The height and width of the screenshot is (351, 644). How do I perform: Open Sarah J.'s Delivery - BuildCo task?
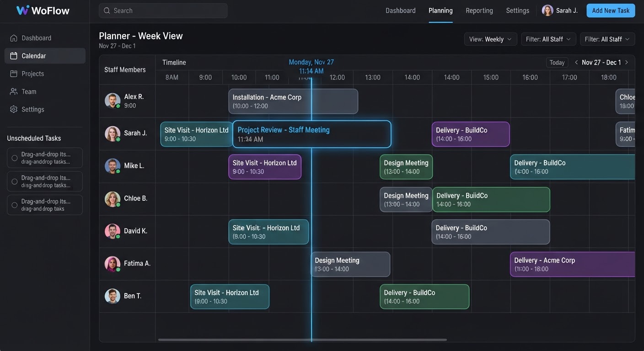[471, 134]
